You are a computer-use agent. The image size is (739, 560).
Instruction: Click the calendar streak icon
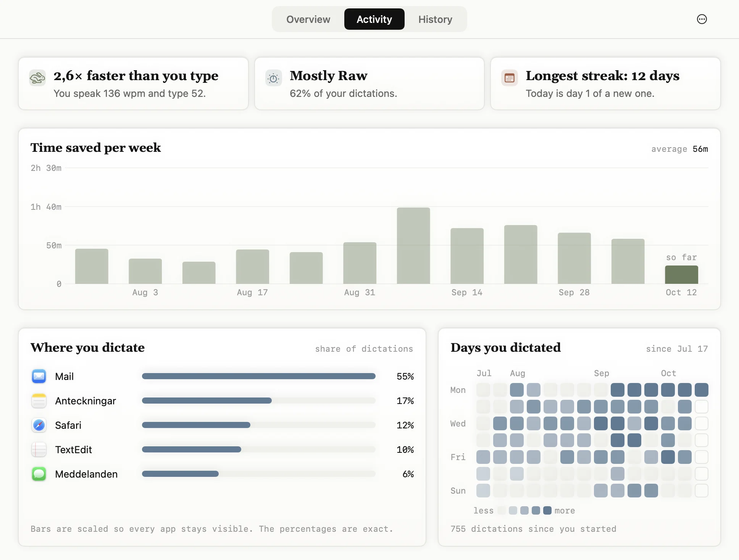tap(510, 78)
